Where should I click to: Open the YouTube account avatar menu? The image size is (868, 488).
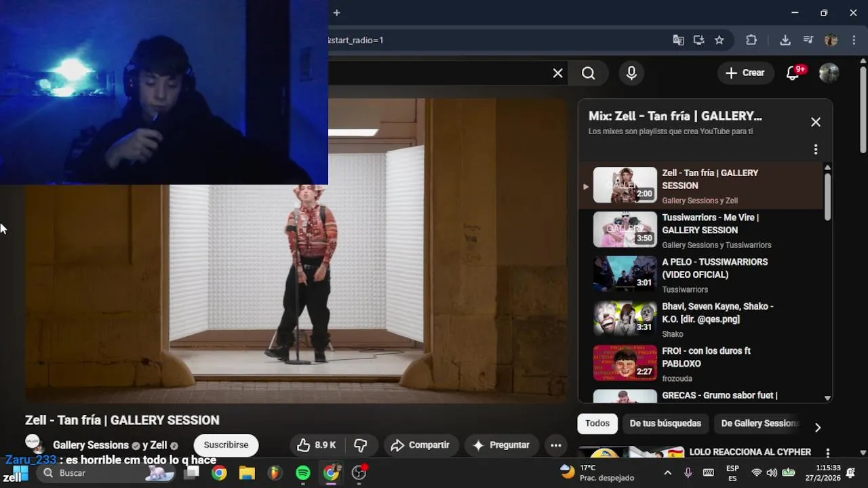point(829,73)
